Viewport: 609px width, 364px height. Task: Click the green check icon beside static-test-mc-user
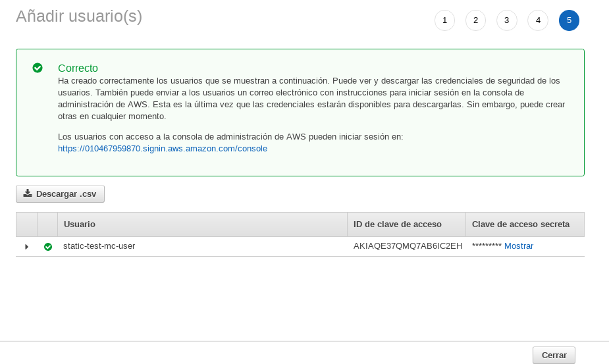[48, 247]
